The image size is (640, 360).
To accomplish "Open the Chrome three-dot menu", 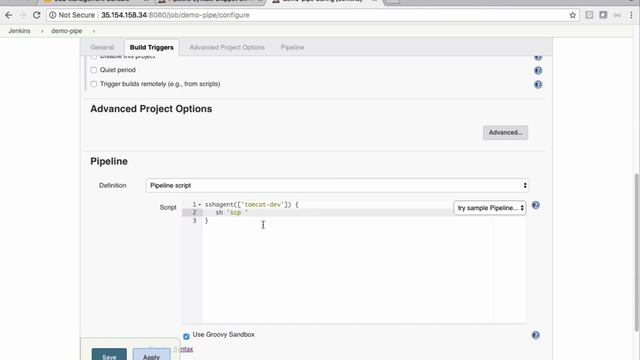I will (631, 15).
